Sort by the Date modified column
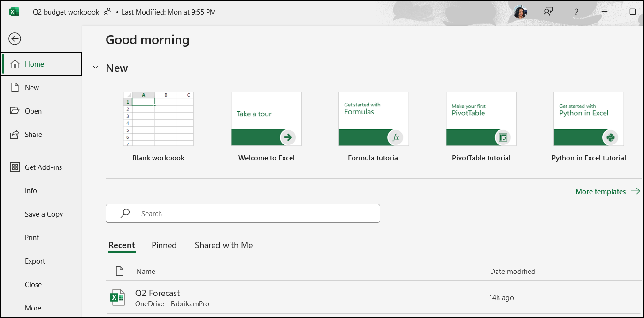644x318 pixels. coord(513,271)
